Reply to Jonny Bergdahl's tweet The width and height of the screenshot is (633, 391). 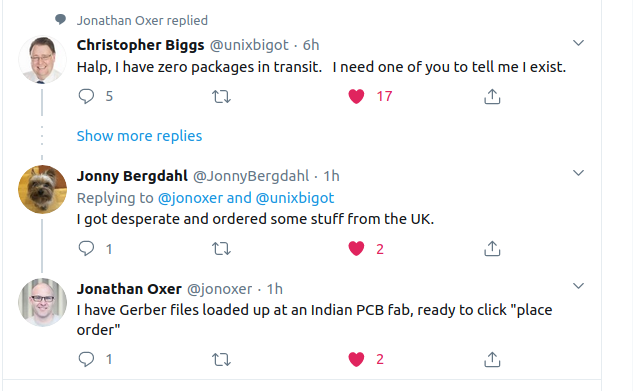86,249
